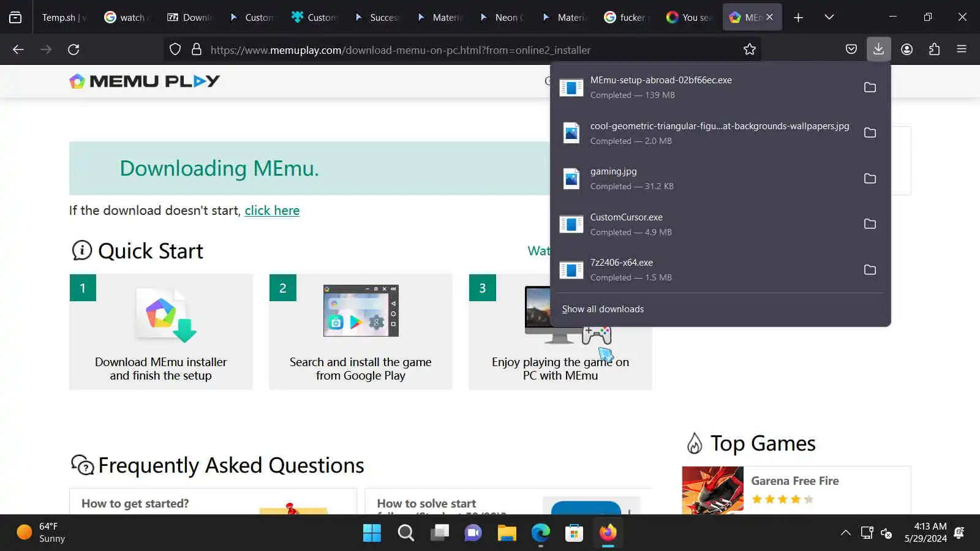This screenshot has height=551, width=980.
Task: Open the network status tray icon
Action: click(867, 533)
